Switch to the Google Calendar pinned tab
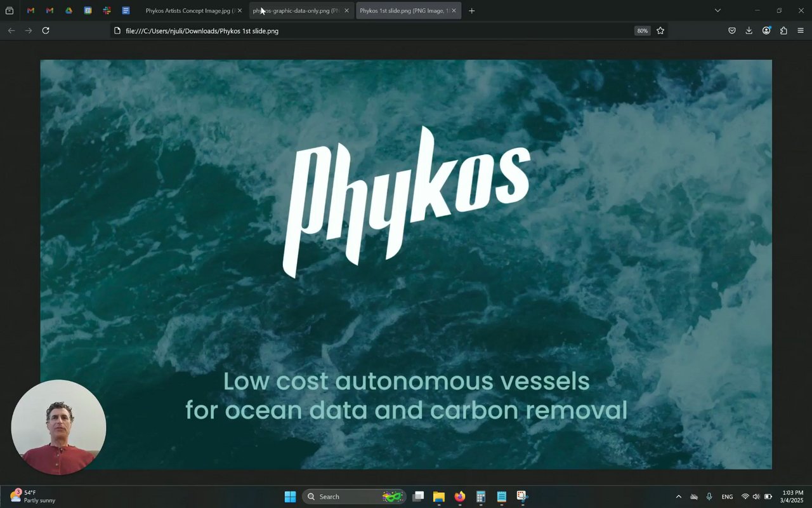Viewport: 812px width, 508px height. [x=88, y=11]
